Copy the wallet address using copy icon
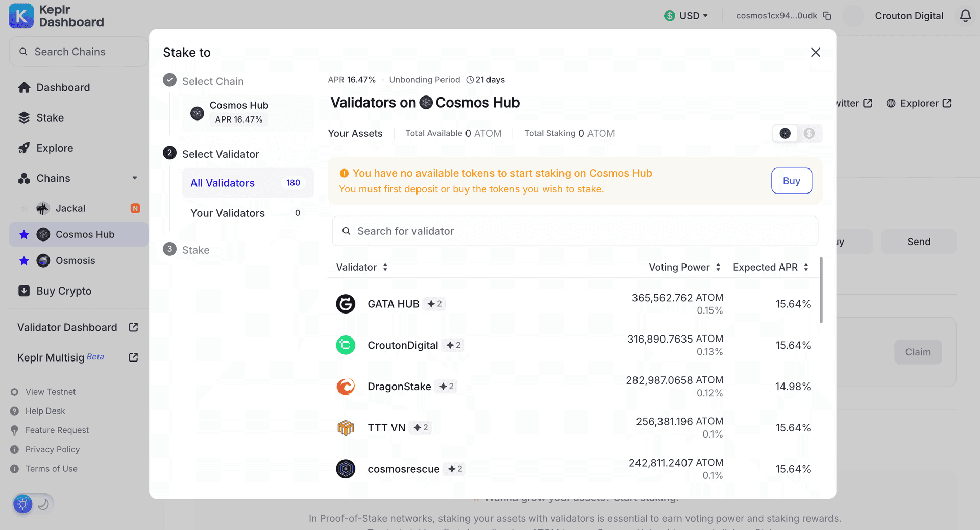The height and width of the screenshot is (530, 980). click(827, 16)
